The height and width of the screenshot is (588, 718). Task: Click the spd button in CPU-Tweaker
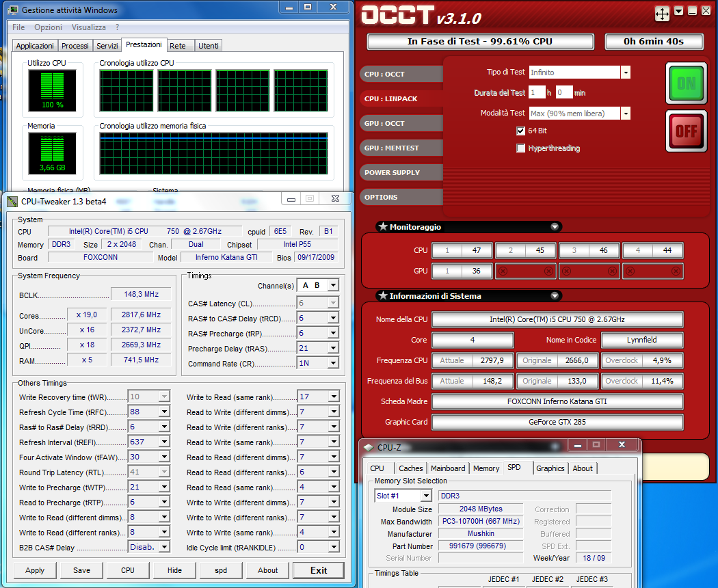(x=221, y=571)
